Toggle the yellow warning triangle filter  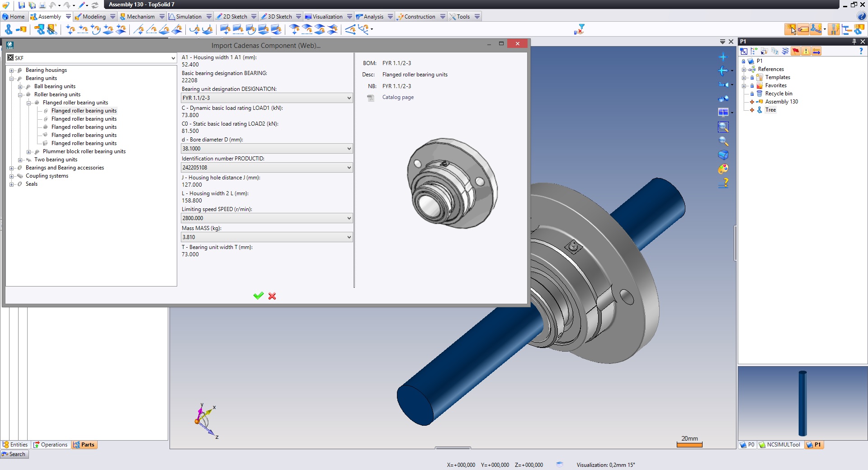[806, 51]
